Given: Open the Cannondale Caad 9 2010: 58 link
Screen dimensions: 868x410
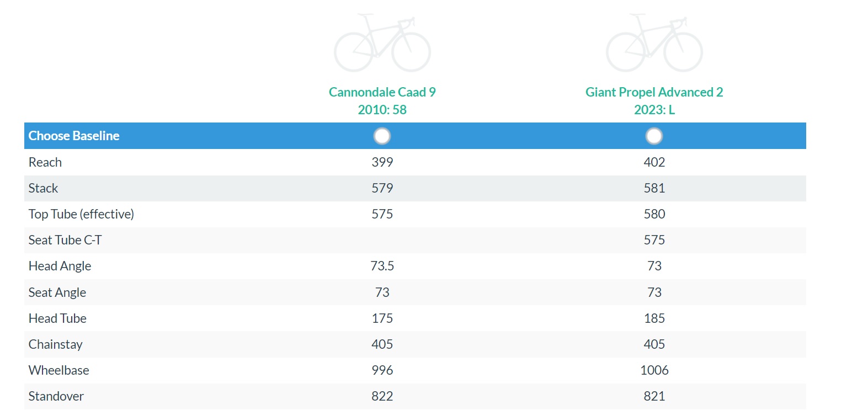Looking at the screenshot, I should coord(382,100).
